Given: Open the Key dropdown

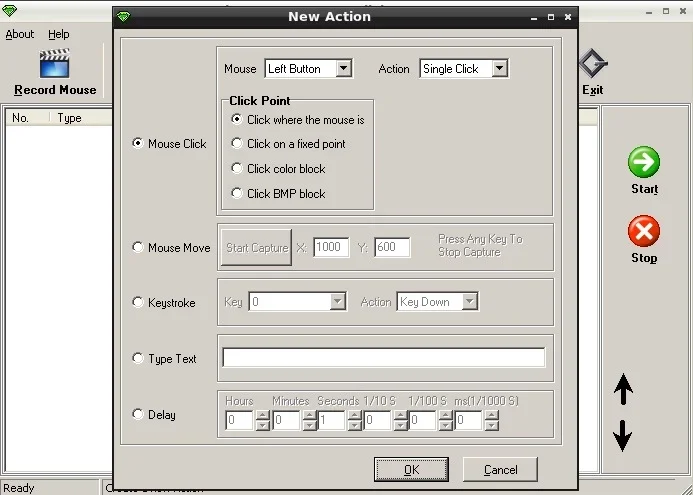Looking at the screenshot, I should point(337,301).
